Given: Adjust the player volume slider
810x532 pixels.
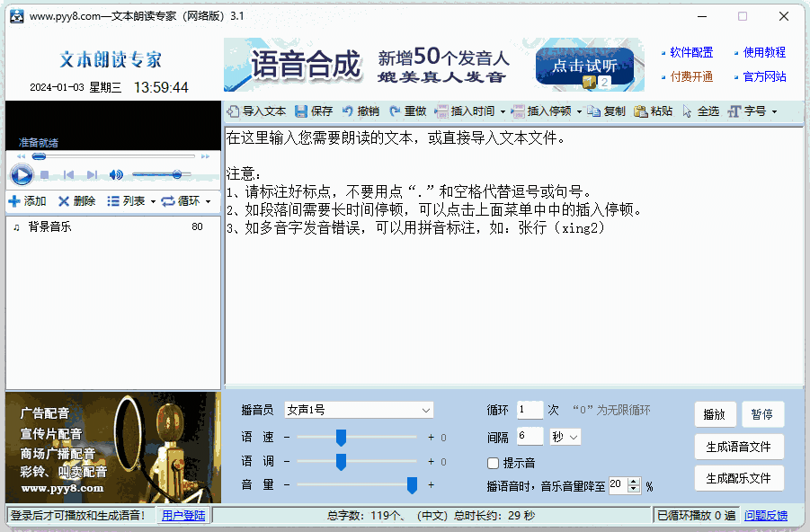Looking at the screenshot, I should tap(162, 174).
